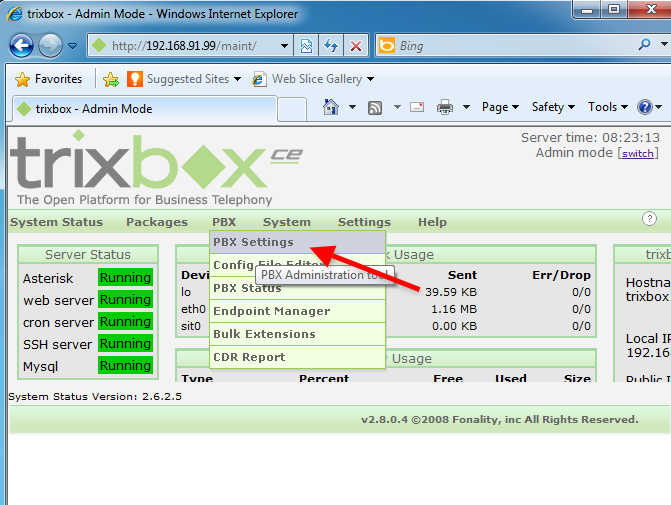
Task: Click the Asterisk Running status
Action: tap(125, 277)
